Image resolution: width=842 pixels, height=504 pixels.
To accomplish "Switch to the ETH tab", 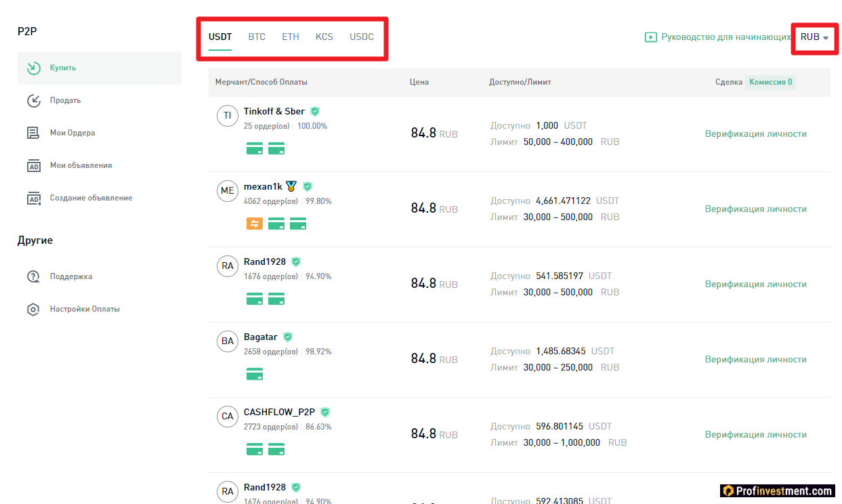I will pos(291,37).
